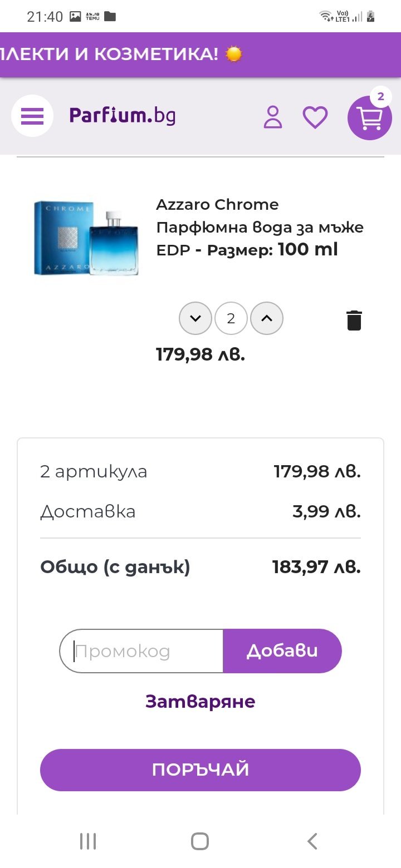Click the quantity number field

[x=231, y=319]
